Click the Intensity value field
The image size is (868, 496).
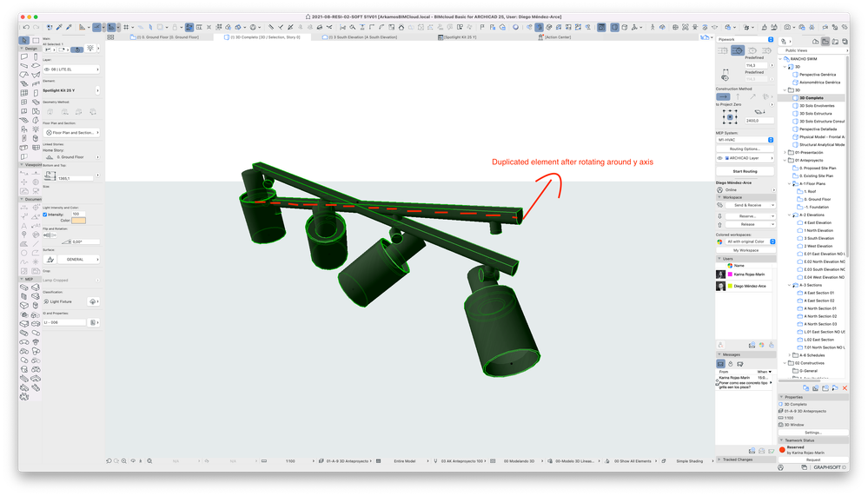click(78, 214)
